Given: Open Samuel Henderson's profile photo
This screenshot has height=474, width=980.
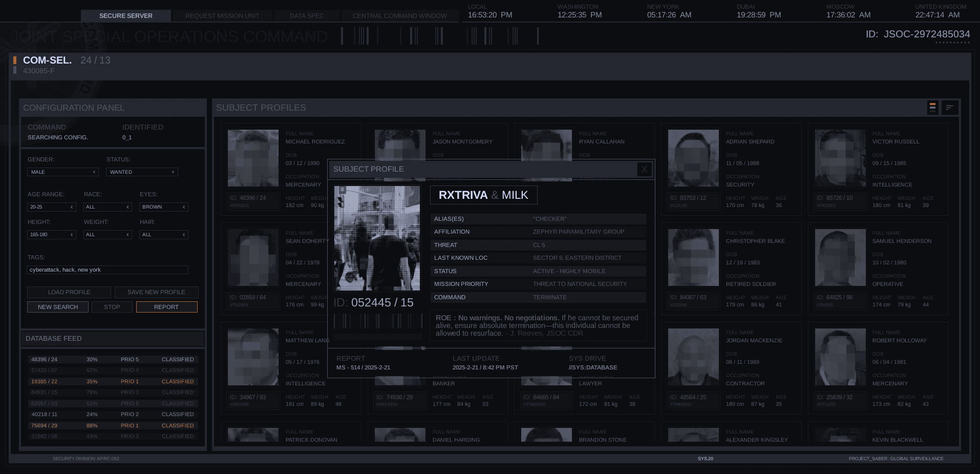Looking at the screenshot, I should (x=840, y=257).
